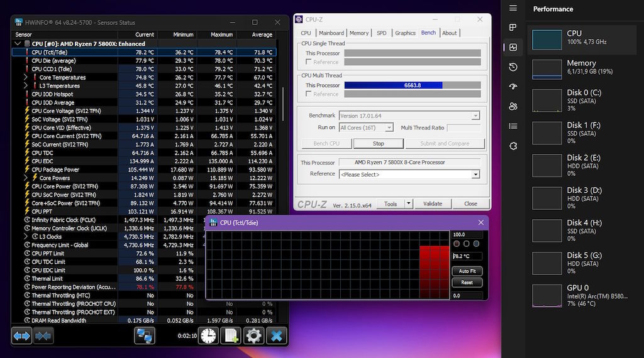Open Task Manager App history icon
The height and width of the screenshot is (358, 644).
pos(513,67)
